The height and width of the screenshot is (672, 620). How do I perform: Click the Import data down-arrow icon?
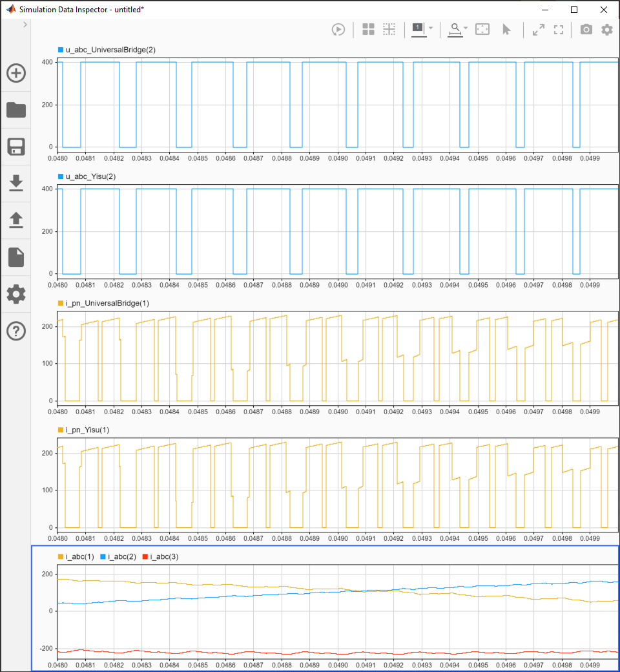pyautogui.click(x=16, y=183)
